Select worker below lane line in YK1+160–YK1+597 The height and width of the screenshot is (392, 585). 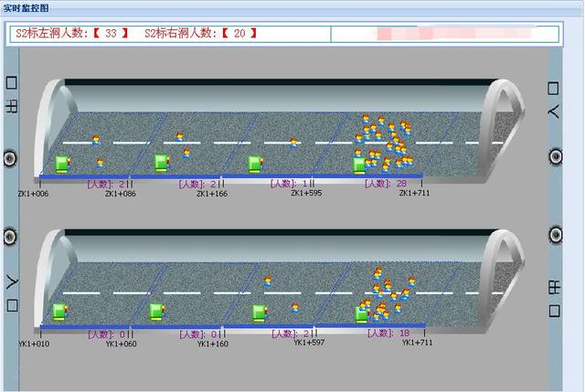coord(295,308)
